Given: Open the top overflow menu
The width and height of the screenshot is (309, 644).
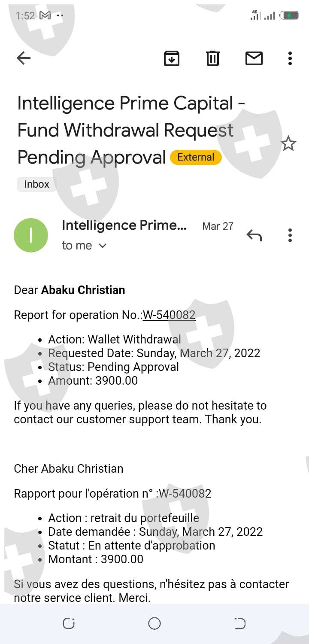Looking at the screenshot, I should pos(290,58).
